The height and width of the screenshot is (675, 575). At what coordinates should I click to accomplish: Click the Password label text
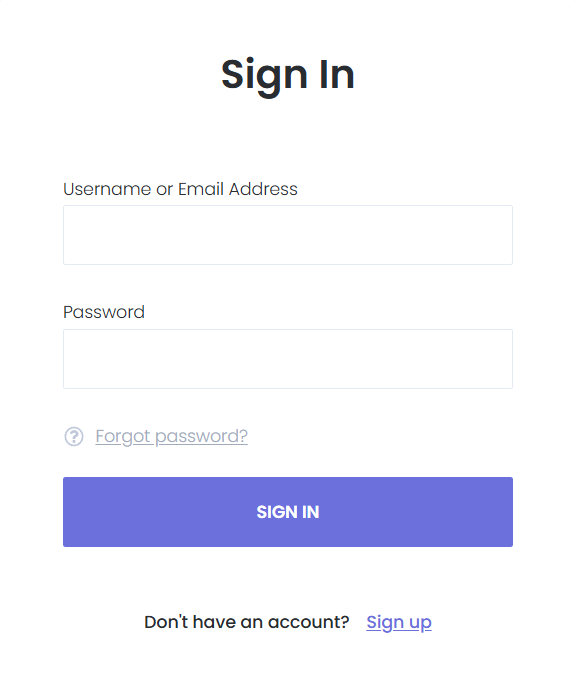tap(104, 312)
